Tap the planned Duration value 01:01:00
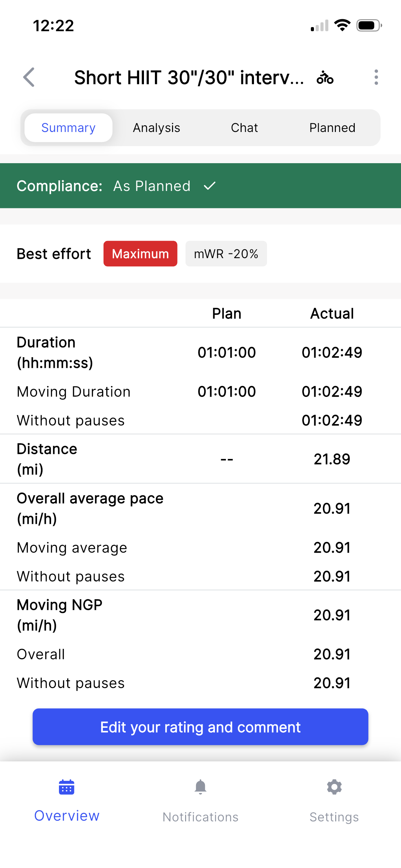The height and width of the screenshot is (868, 401). pyautogui.click(x=227, y=352)
